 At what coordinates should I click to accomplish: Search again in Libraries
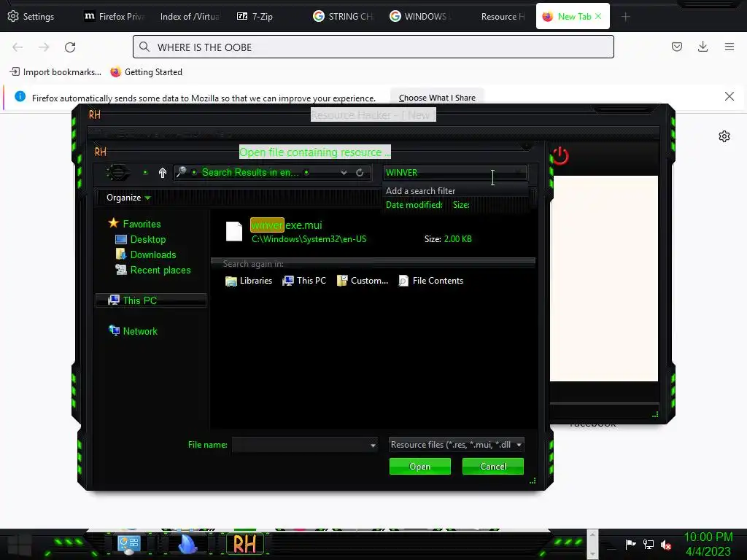pos(249,281)
